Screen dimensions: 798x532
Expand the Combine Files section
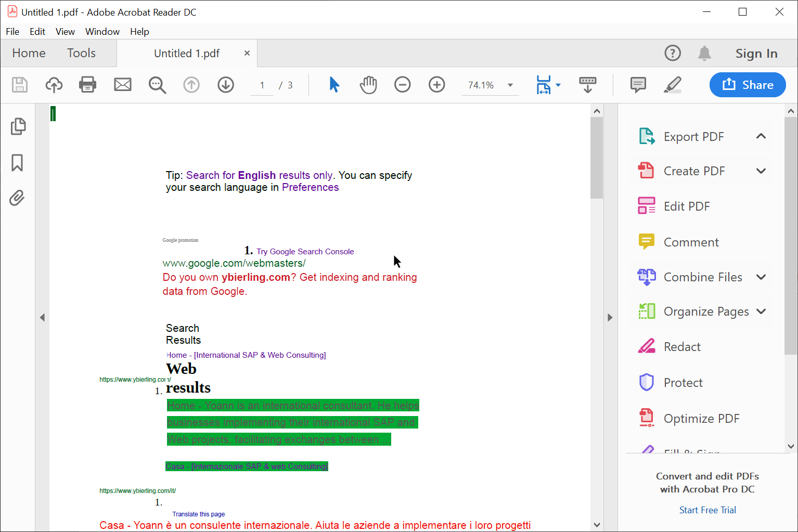coord(761,277)
